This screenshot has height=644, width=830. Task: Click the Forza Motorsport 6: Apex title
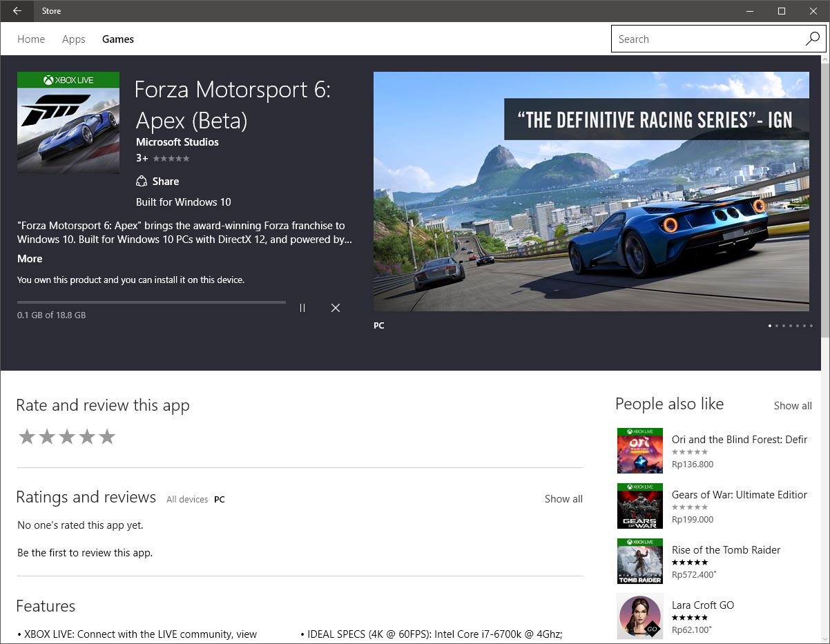pyautogui.click(x=233, y=105)
